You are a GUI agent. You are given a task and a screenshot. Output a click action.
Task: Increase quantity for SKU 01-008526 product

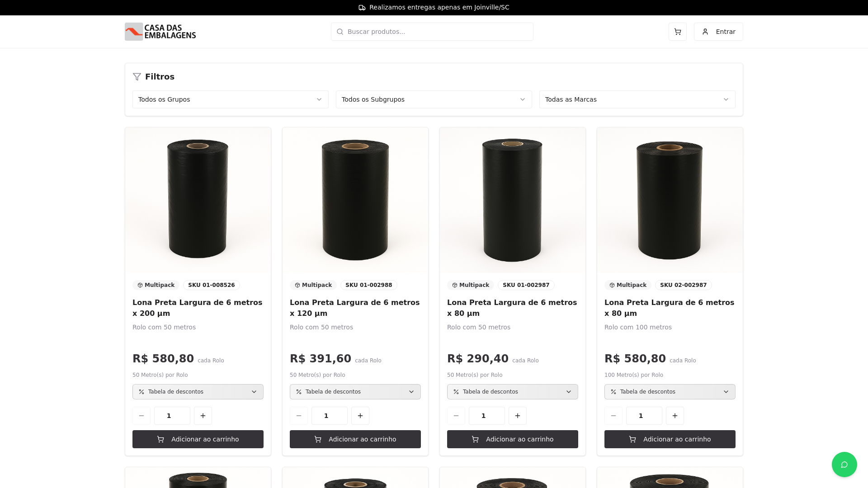click(x=203, y=416)
